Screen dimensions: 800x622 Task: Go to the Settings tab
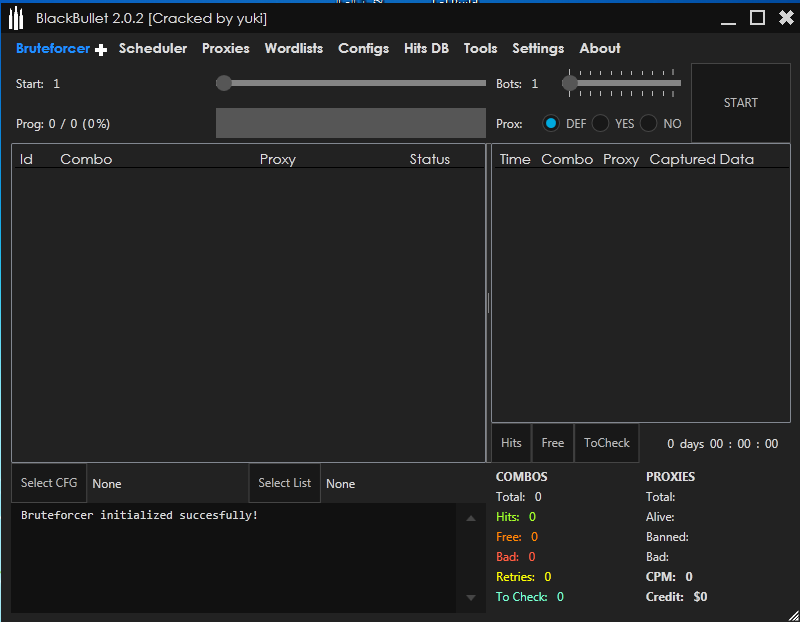click(x=538, y=48)
